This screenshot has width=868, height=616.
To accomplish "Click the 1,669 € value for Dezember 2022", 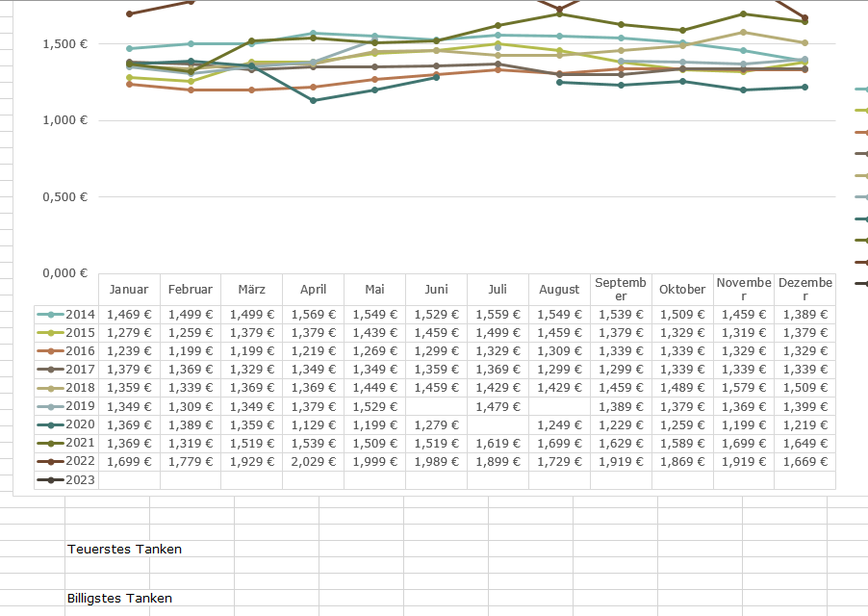I will [804, 461].
